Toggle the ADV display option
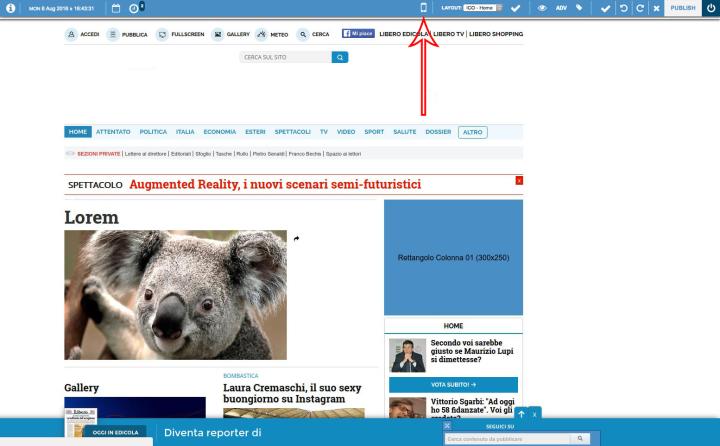This screenshot has width=720, height=446. [x=560, y=8]
